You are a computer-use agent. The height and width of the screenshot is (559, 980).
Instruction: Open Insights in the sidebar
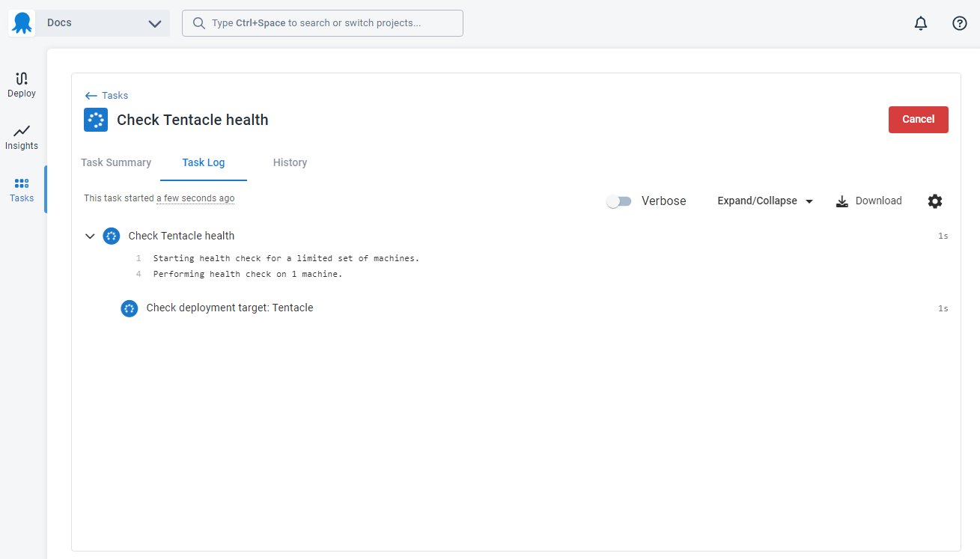coord(22,138)
